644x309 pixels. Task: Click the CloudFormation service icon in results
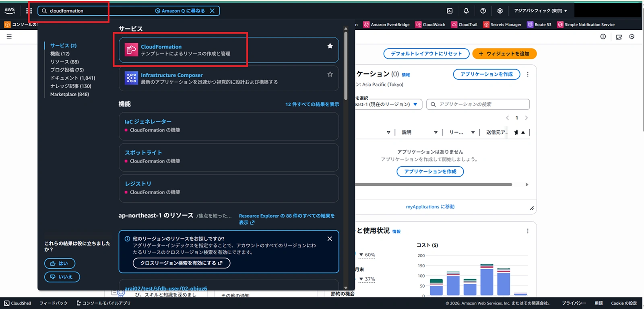[x=131, y=50]
